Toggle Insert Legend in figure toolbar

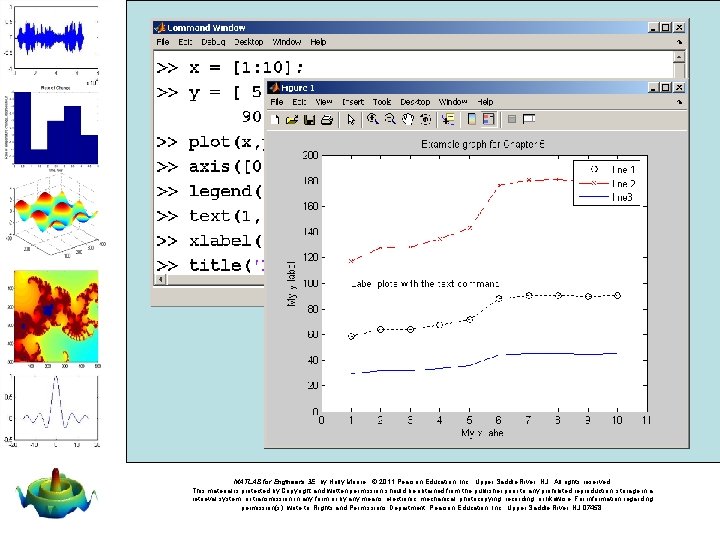[x=489, y=119]
